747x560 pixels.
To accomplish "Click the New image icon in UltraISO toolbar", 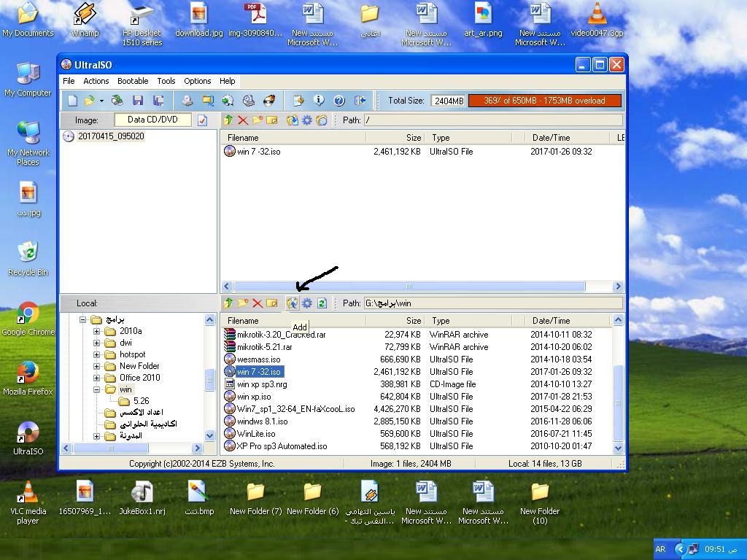I will (72, 101).
